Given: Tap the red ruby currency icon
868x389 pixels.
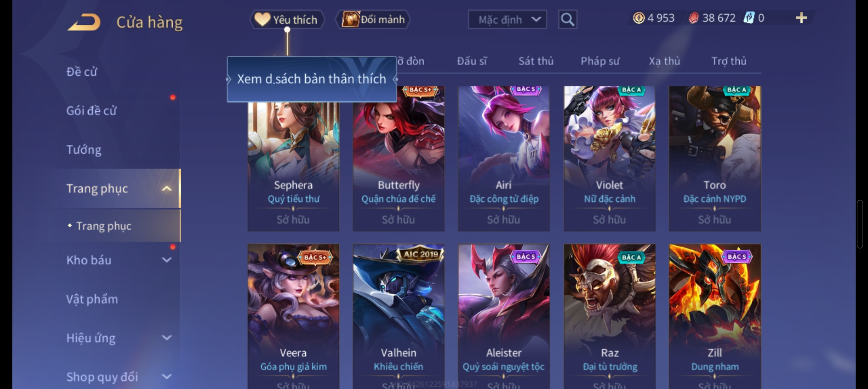Looking at the screenshot, I should (694, 18).
